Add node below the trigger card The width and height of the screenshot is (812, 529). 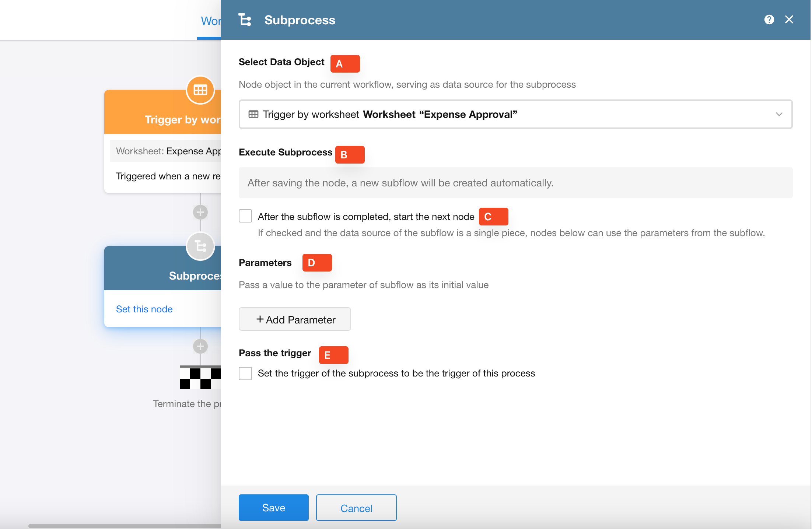point(200,212)
